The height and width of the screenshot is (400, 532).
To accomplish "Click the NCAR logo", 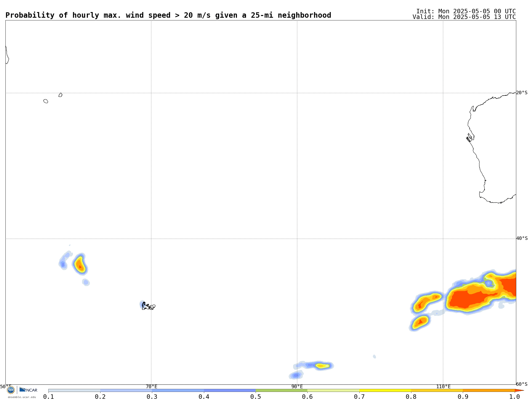I will click(x=28, y=390).
